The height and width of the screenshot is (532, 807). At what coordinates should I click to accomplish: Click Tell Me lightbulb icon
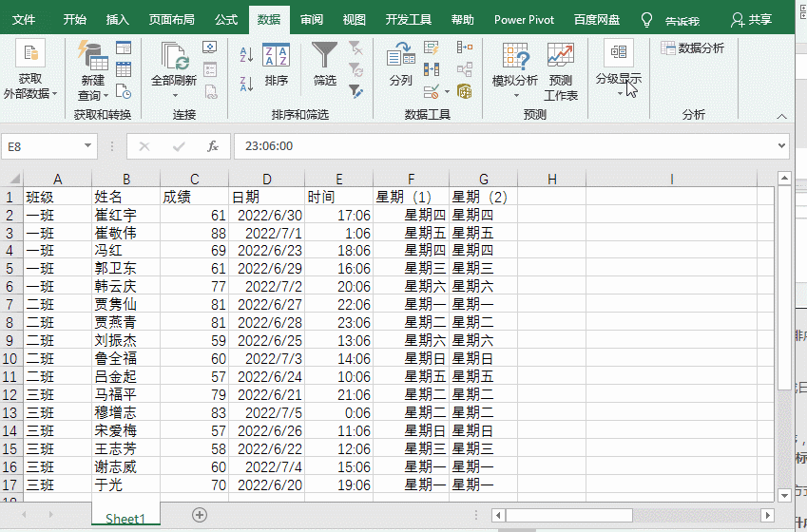[x=646, y=20]
